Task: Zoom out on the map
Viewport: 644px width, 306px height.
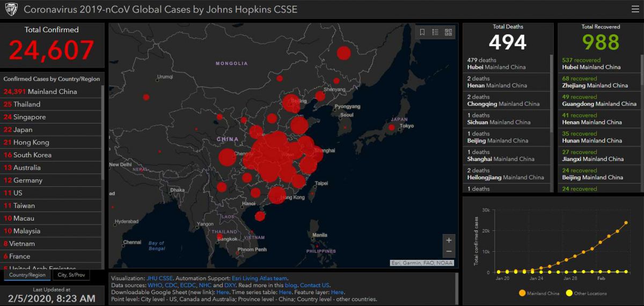Action: point(449,252)
